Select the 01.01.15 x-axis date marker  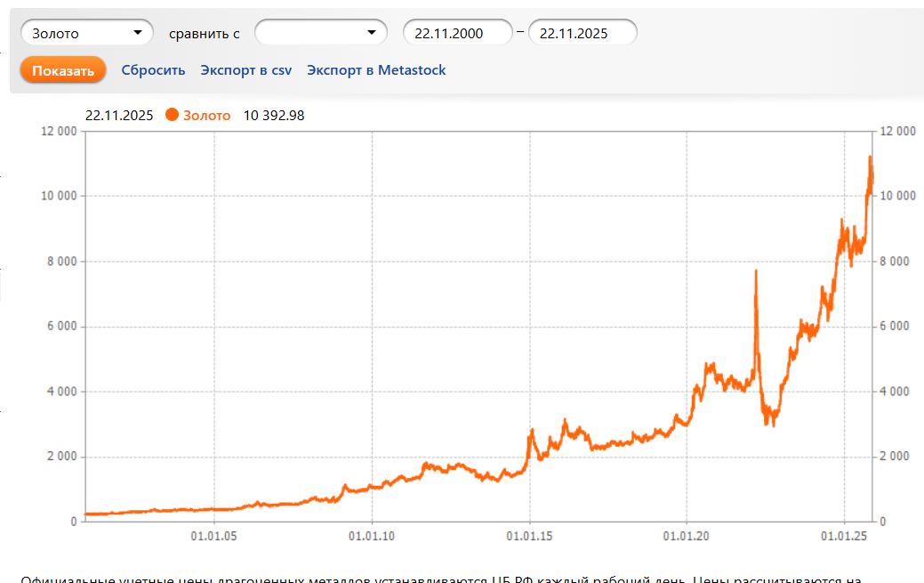(x=530, y=536)
